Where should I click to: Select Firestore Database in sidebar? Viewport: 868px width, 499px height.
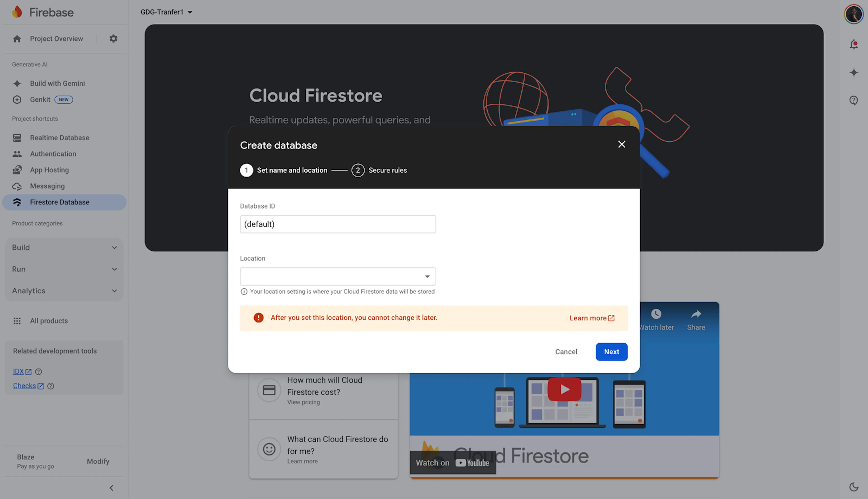(60, 202)
